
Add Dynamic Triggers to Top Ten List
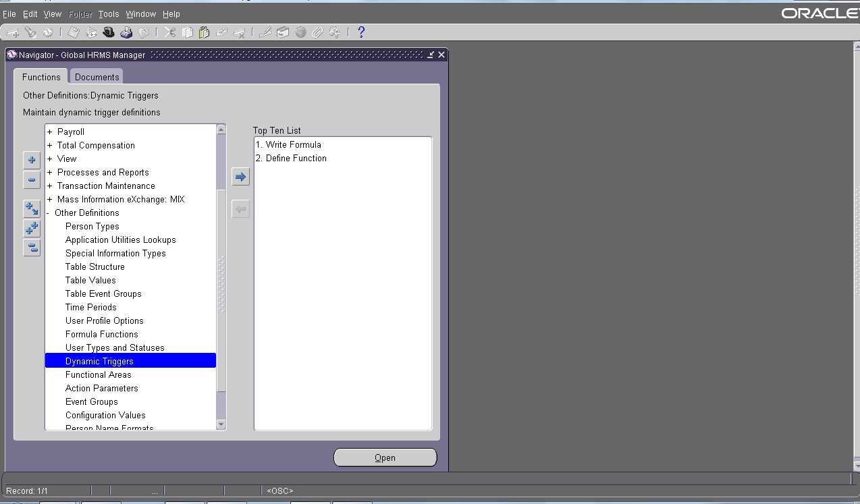click(240, 176)
